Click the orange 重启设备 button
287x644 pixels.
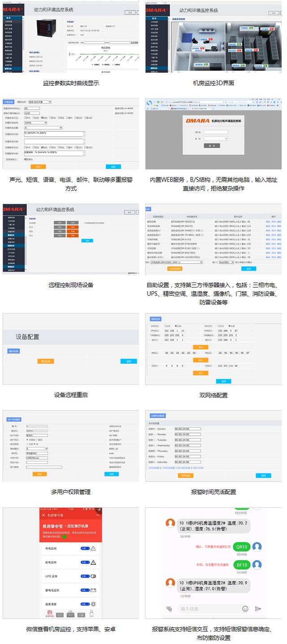pos(46,361)
